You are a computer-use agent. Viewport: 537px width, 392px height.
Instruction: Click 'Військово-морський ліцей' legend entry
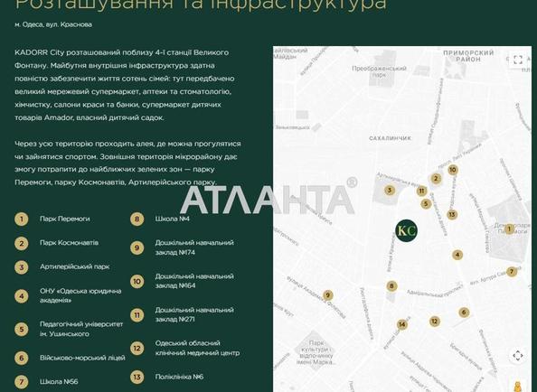point(82,359)
